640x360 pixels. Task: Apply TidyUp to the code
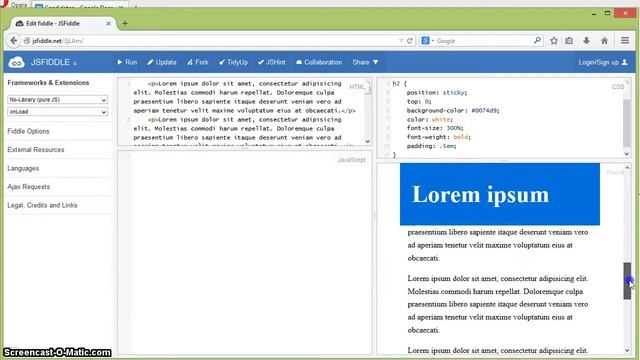(x=233, y=62)
